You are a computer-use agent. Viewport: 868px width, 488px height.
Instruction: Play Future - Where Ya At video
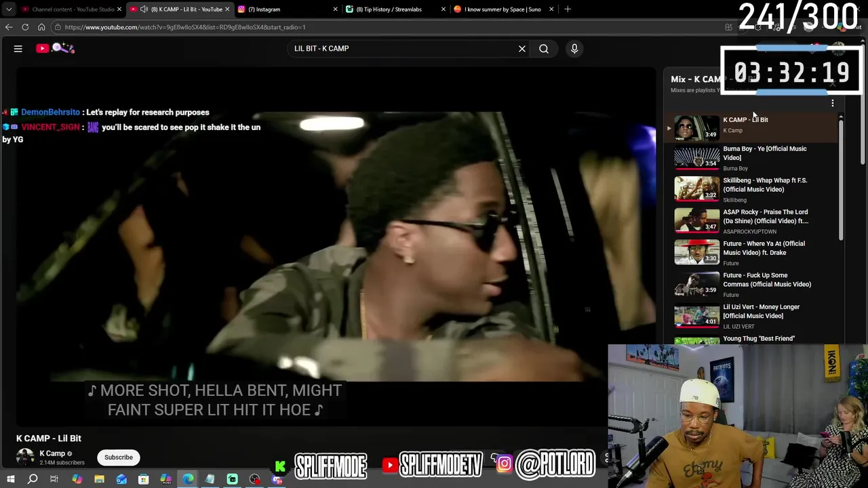(751, 253)
